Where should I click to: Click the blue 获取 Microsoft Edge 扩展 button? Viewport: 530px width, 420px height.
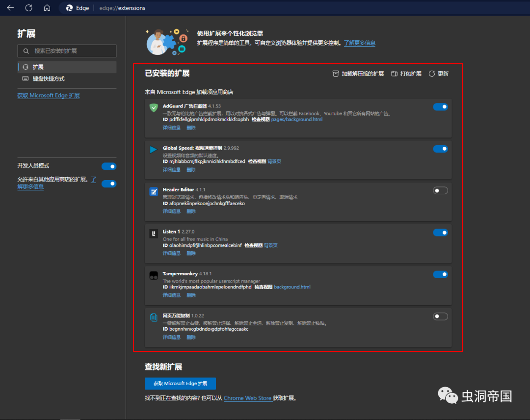pyautogui.click(x=180, y=384)
